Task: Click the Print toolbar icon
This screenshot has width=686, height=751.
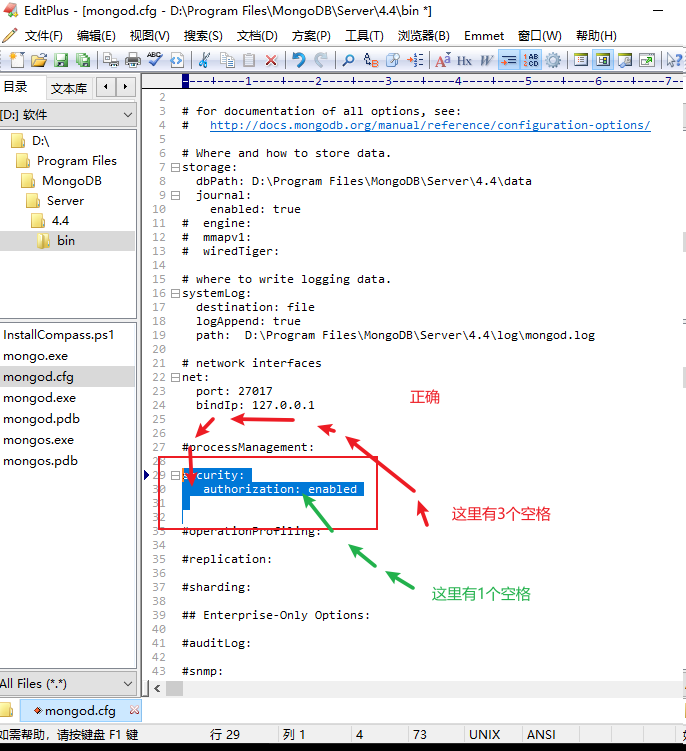Action: [x=133, y=60]
